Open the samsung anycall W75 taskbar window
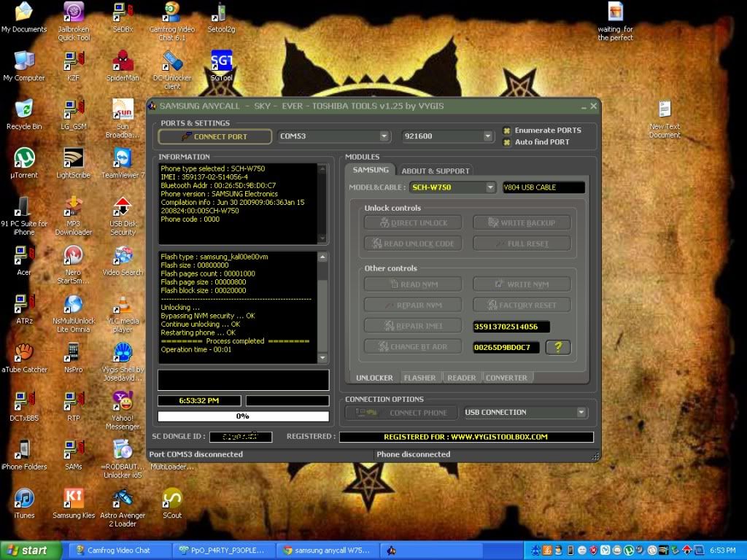Screen dimensions: 747x560 329,551
